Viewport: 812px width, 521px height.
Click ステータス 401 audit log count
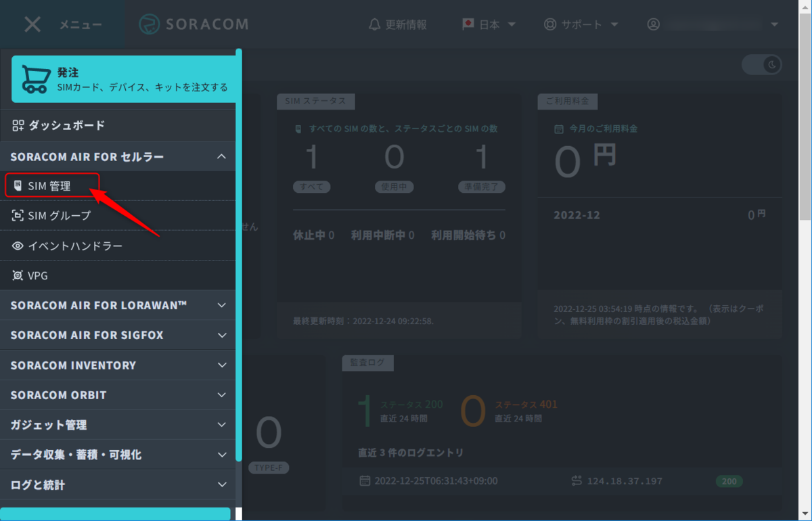[x=509, y=411]
